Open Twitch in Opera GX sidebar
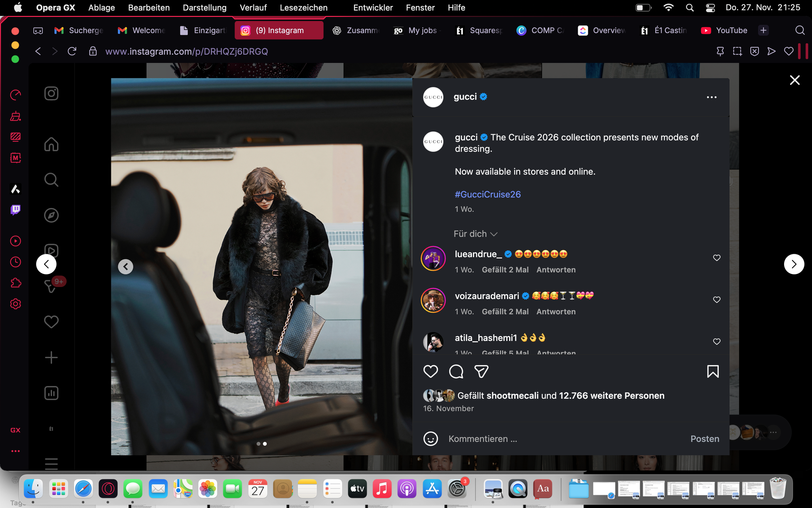 coord(16,210)
